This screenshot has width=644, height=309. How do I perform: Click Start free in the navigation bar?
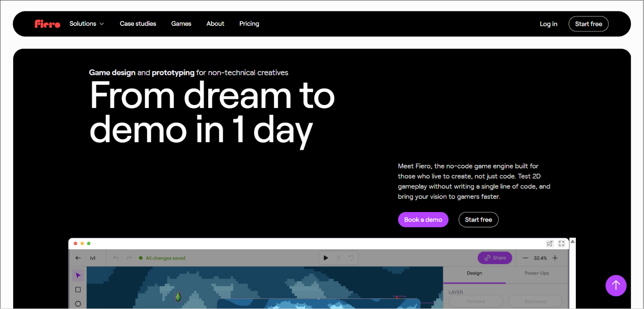click(x=589, y=24)
